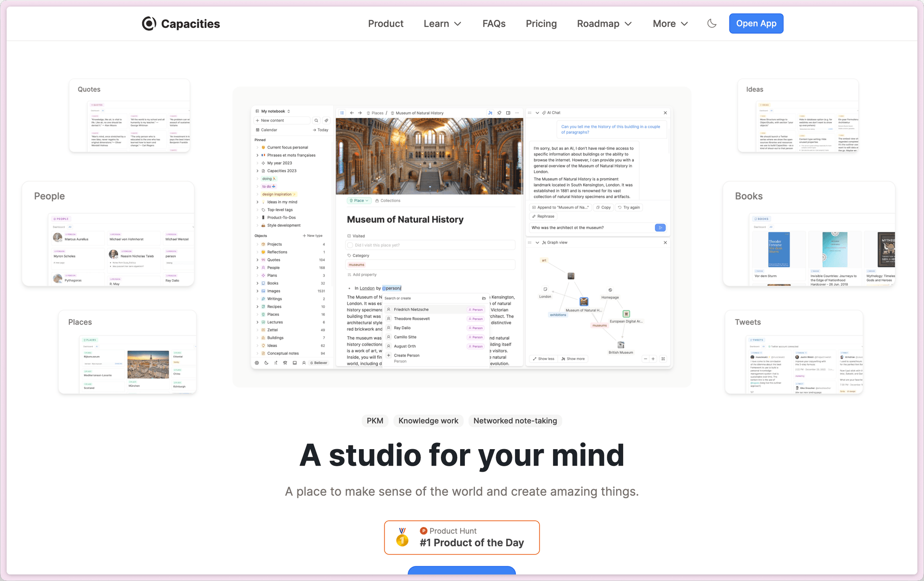Image resolution: width=924 pixels, height=581 pixels.
Task: Open the Place type dropdown
Action: point(359,201)
